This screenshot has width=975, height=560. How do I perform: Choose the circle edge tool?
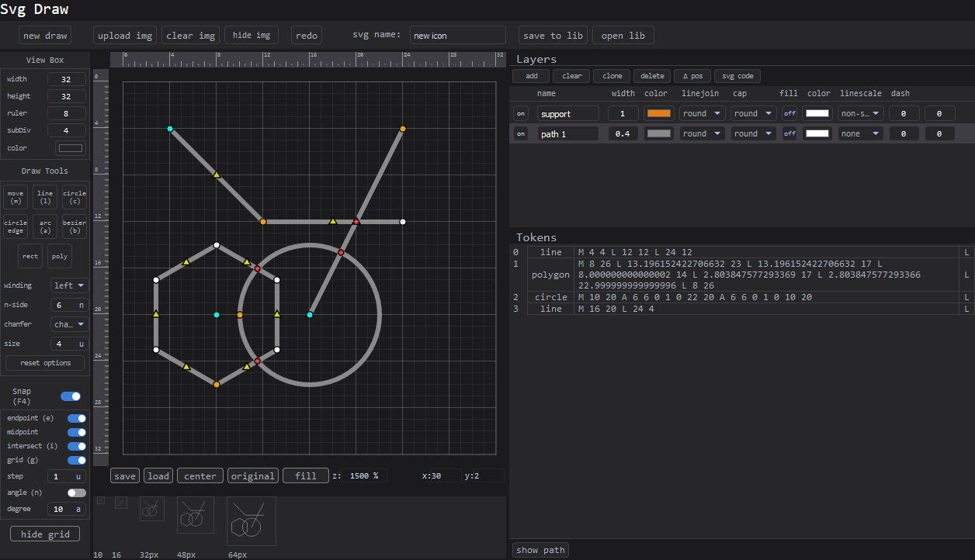pos(16,226)
